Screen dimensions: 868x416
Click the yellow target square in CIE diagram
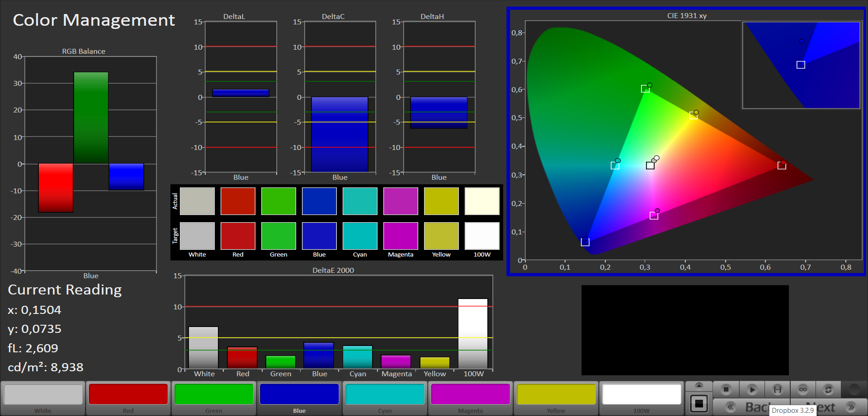pos(693,116)
